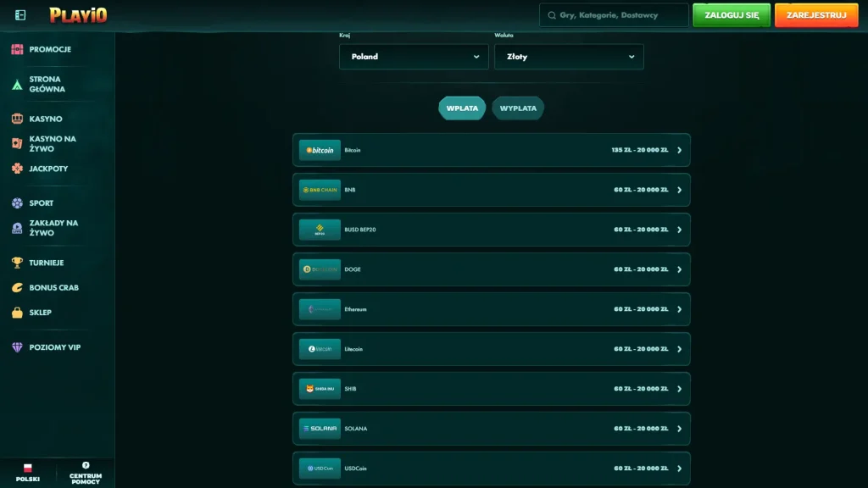Expand the DOGE row chevron

click(x=679, y=269)
